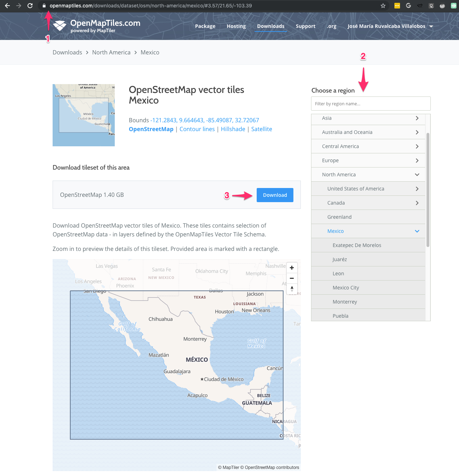Go to the .org navigation link
This screenshot has width=459, height=476.
[x=332, y=26]
